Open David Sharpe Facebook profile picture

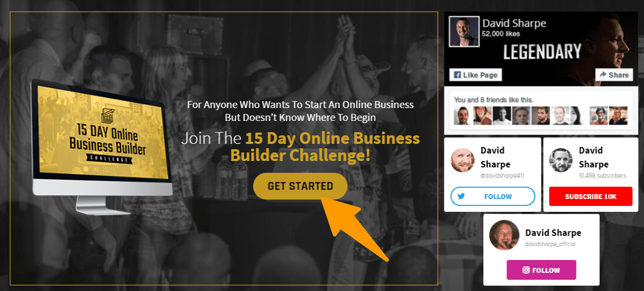click(x=464, y=32)
